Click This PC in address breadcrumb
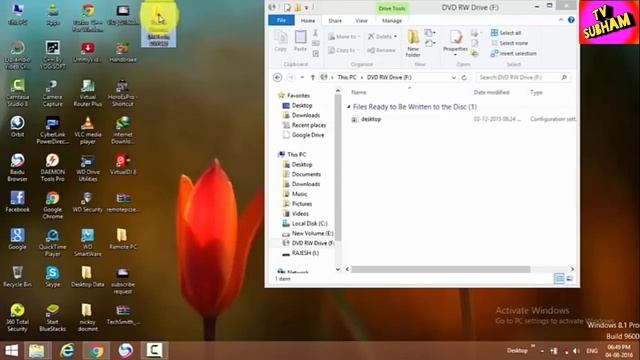The width and height of the screenshot is (640, 360). pos(347,78)
